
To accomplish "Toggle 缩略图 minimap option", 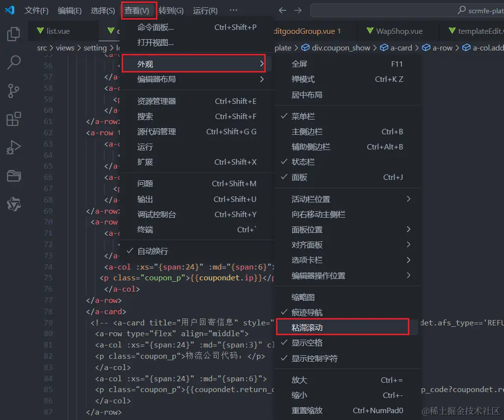I will [347, 297].
